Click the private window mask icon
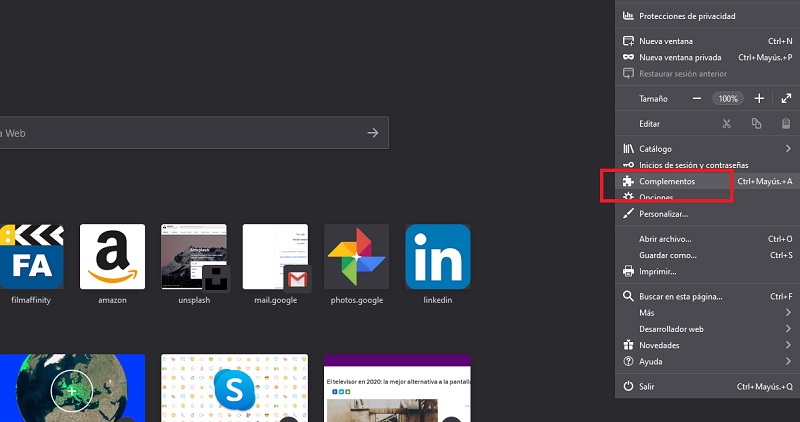This screenshot has width=800, height=422. coord(628,57)
